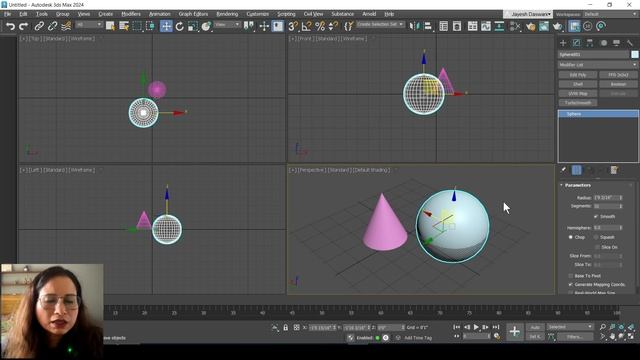Pick the Rectangular Selection Region tool
Viewport: 640px width, 360px height.
coord(137,27)
